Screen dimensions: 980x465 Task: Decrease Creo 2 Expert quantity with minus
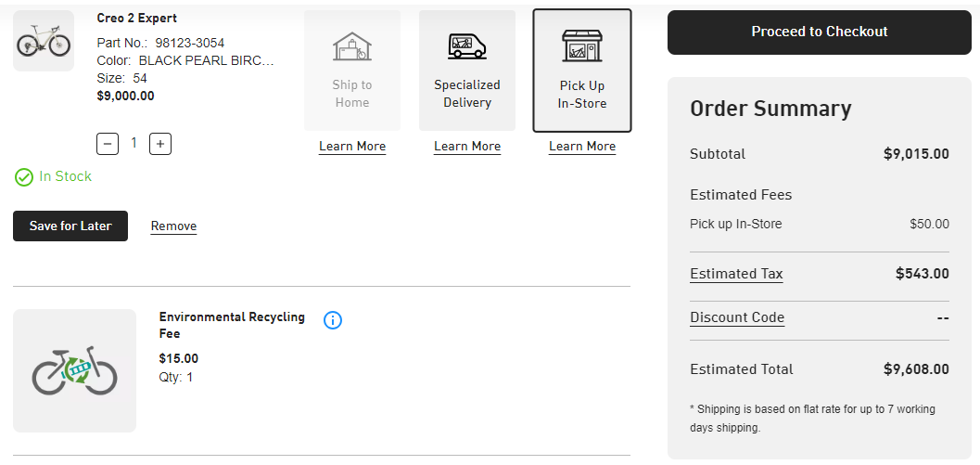(x=108, y=143)
